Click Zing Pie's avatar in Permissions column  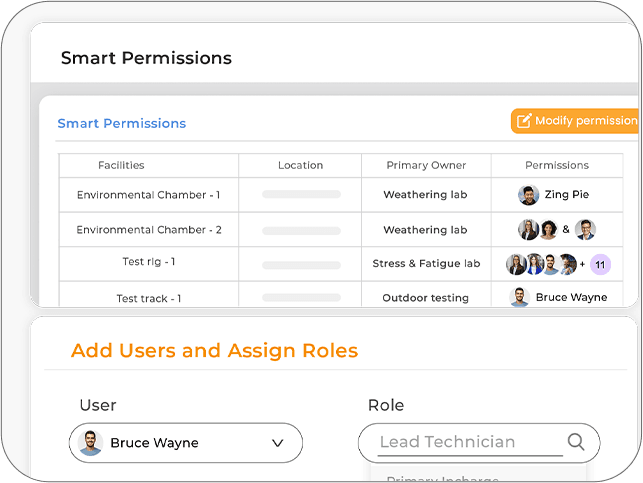529,195
